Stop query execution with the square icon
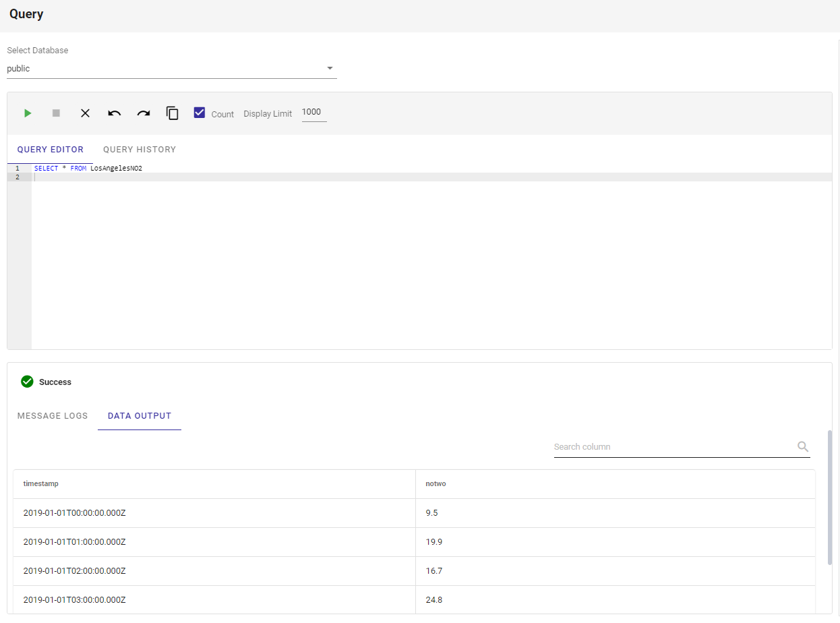 pyautogui.click(x=57, y=113)
